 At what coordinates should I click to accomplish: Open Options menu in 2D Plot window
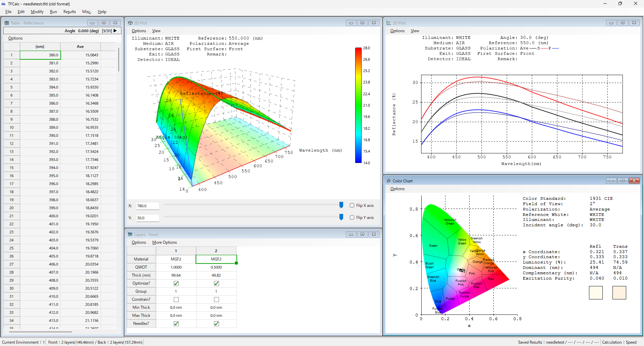pos(397,31)
